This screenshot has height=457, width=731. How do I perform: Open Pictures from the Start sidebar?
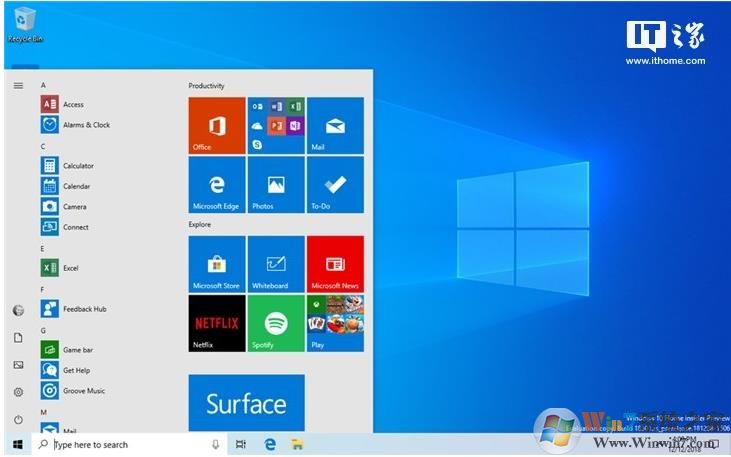(18, 365)
